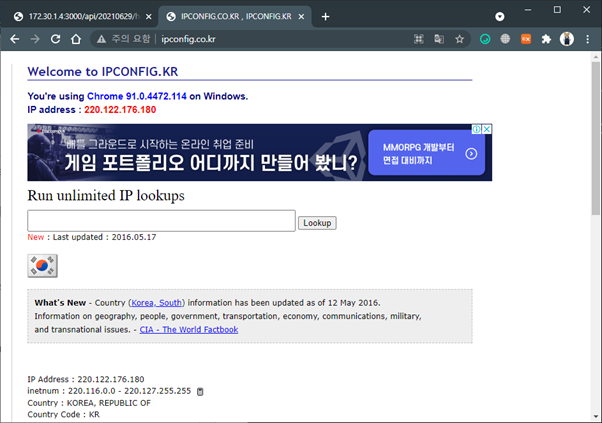Open the ad info icon

pyautogui.click(x=476, y=129)
